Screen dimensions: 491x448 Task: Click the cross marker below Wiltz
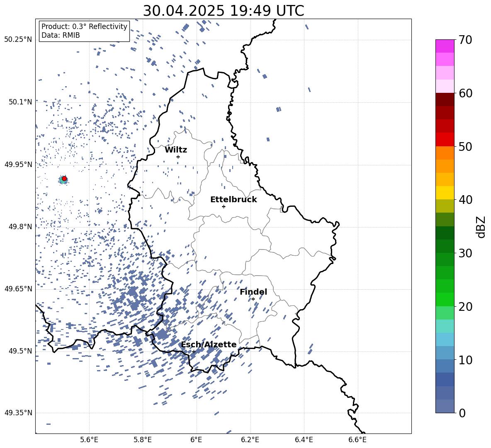point(178,157)
